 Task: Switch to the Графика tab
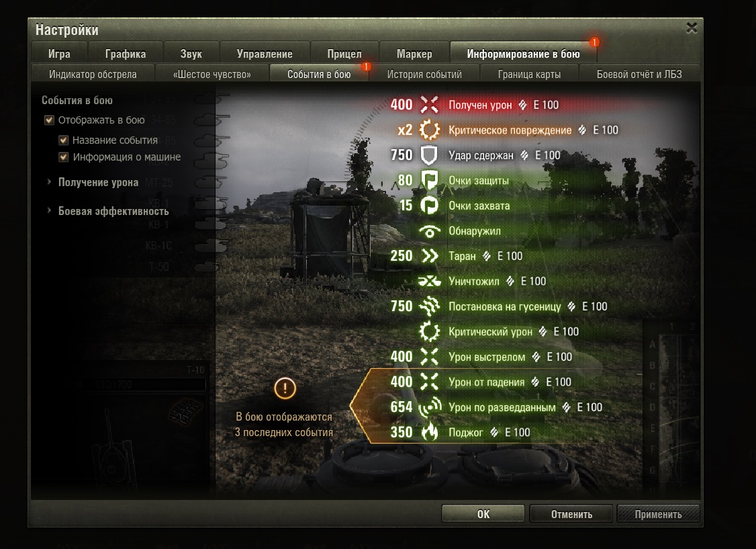126,54
